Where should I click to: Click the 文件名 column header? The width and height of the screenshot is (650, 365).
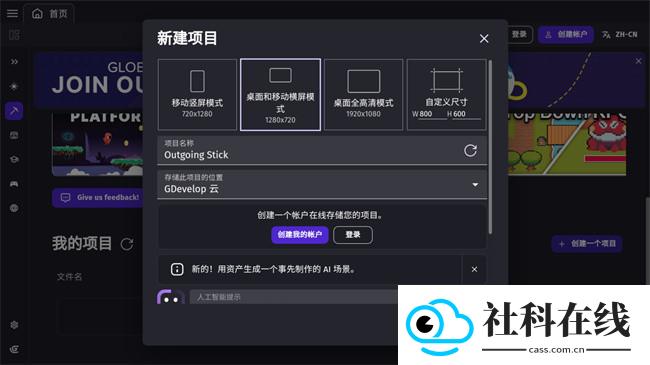69,277
